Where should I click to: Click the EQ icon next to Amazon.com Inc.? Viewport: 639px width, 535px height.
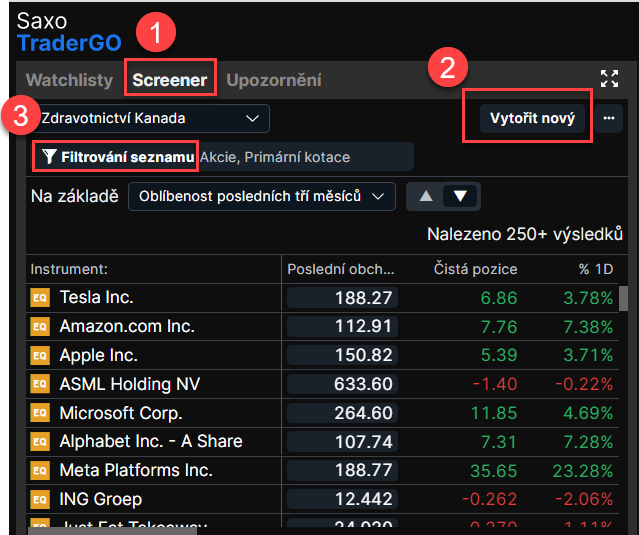40,326
